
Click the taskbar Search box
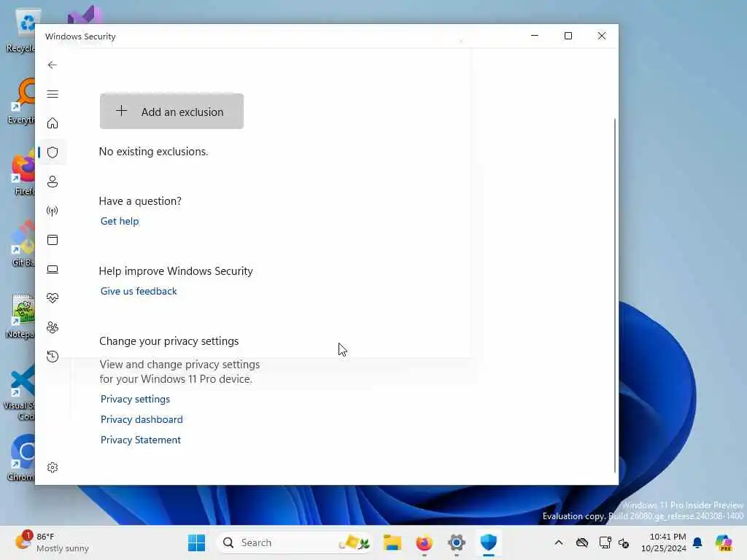pos(295,542)
